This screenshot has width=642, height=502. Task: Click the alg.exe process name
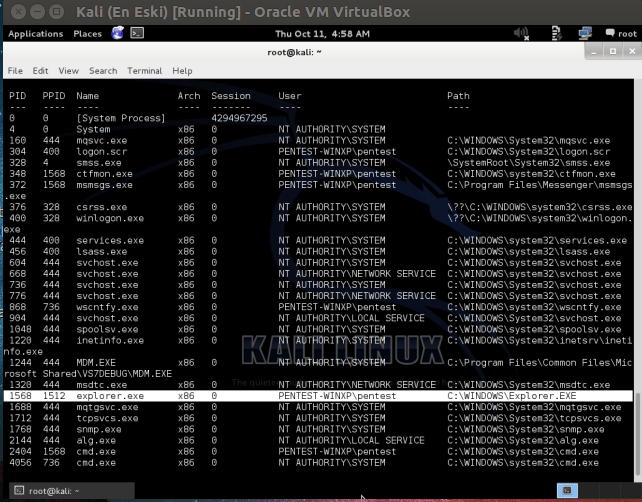coord(96,440)
